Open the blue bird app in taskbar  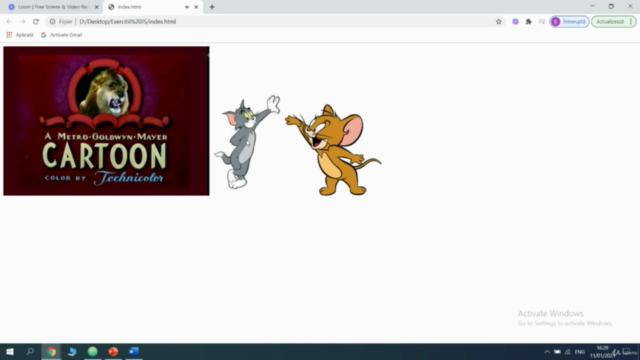click(x=72, y=351)
